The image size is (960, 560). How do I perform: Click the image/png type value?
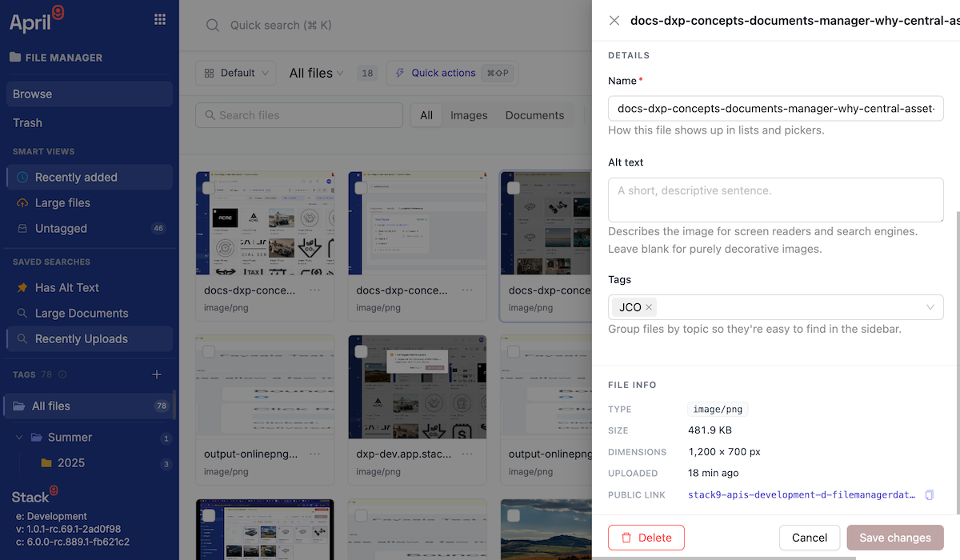point(718,409)
